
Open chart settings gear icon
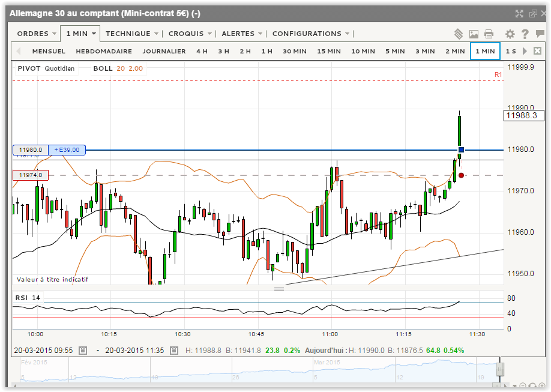click(x=510, y=34)
